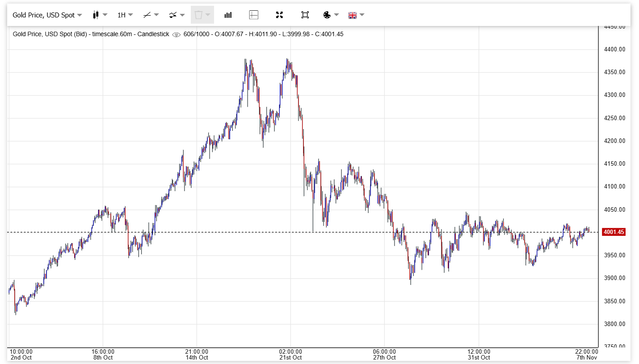The height and width of the screenshot is (364, 639).
Task: Expand the chart to fullscreen
Action: coord(279,15)
